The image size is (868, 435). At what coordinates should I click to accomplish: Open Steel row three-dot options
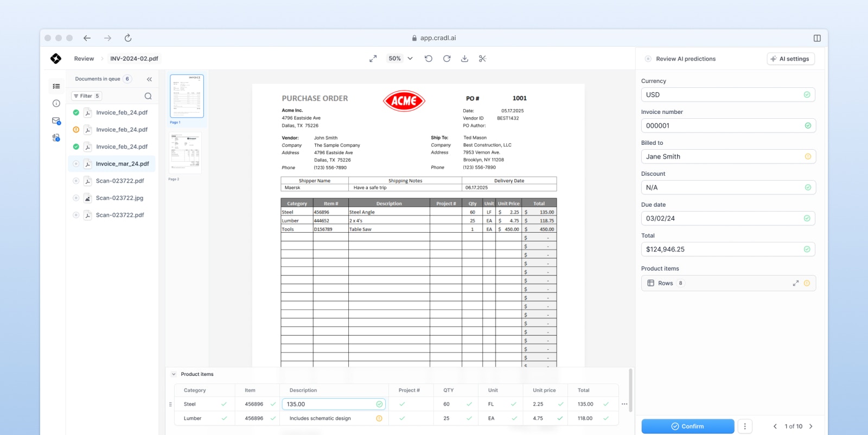(x=624, y=404)
